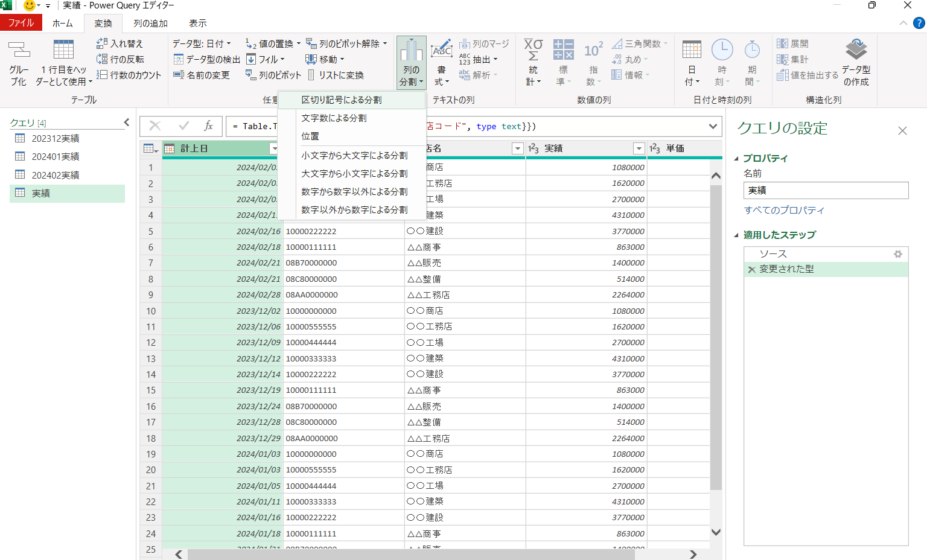Collapse the 適用したステップ section
The height and width of the screenshot is (560, 927).
click(736, 235)
